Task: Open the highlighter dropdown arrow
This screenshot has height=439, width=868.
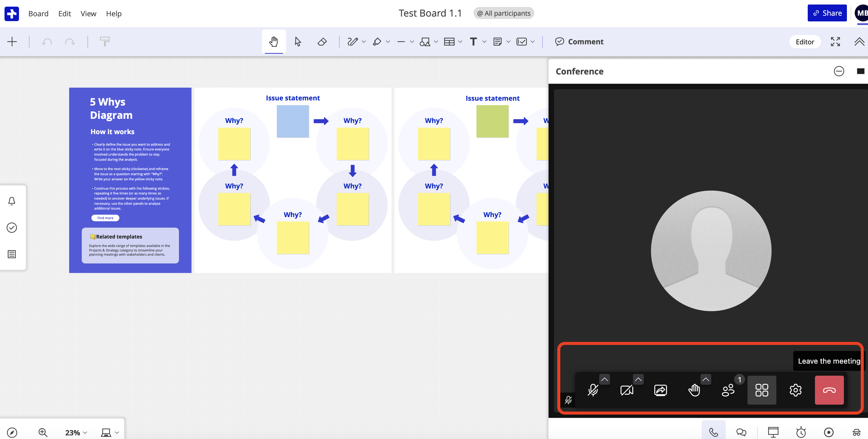Action: [x=388, y=42]
